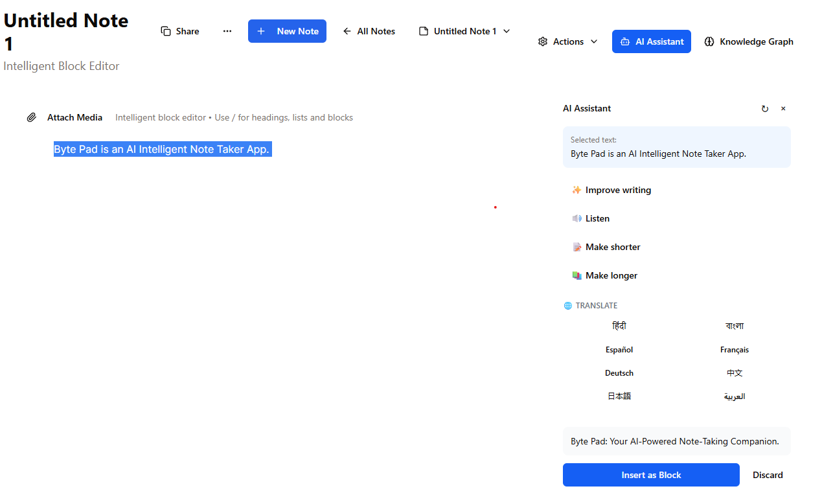822x504 pixels.
Task: Click the robot icon on AI Assistant button
Action: [x=625, y=41]
